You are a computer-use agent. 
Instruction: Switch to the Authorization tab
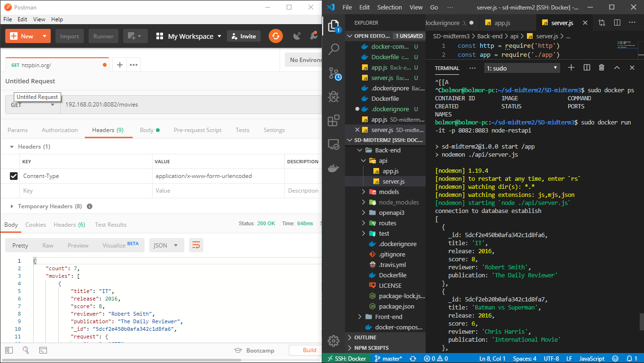coord(60,130)
